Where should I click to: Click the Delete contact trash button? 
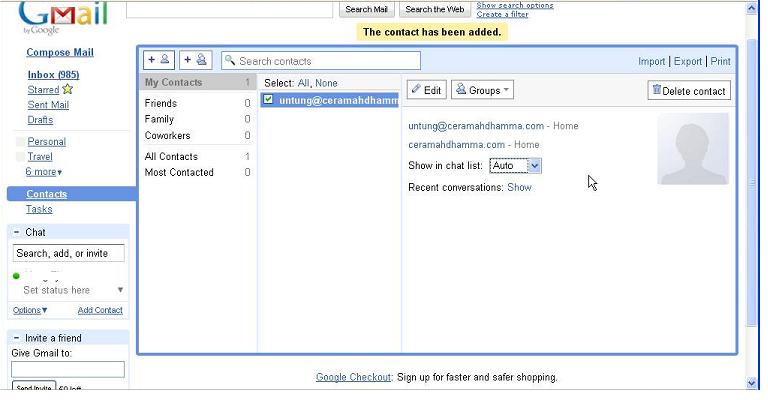point(689,91)
